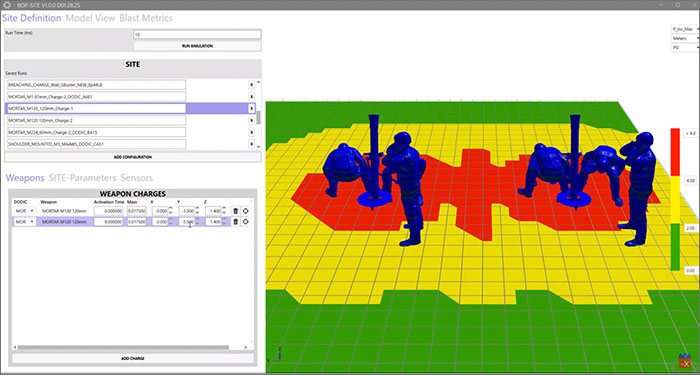Select saved run SHOULDER_MOUNTED_M3_MAAWS_DODIC_CA51

(x=96, y=144)
